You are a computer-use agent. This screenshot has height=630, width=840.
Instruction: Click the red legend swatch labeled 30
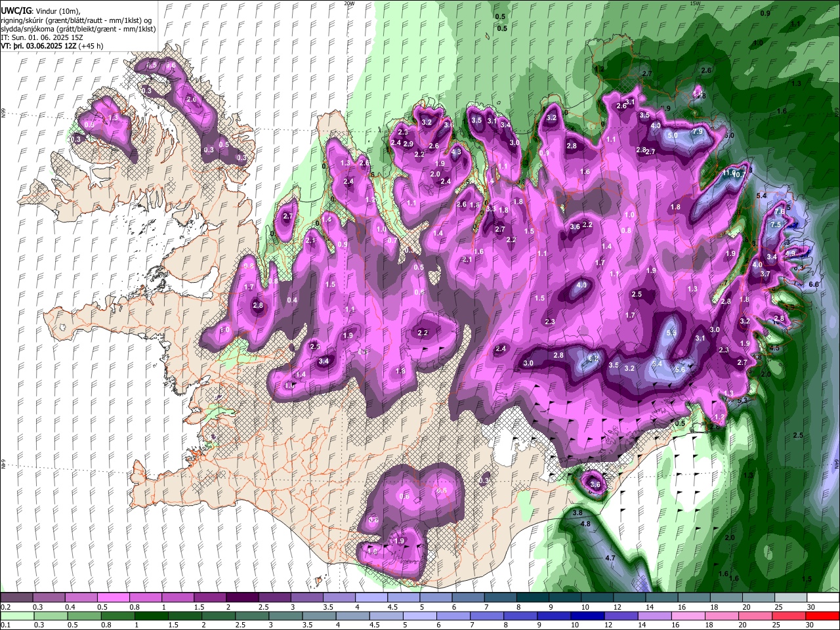pyautogui.click(x=822, y=616)
